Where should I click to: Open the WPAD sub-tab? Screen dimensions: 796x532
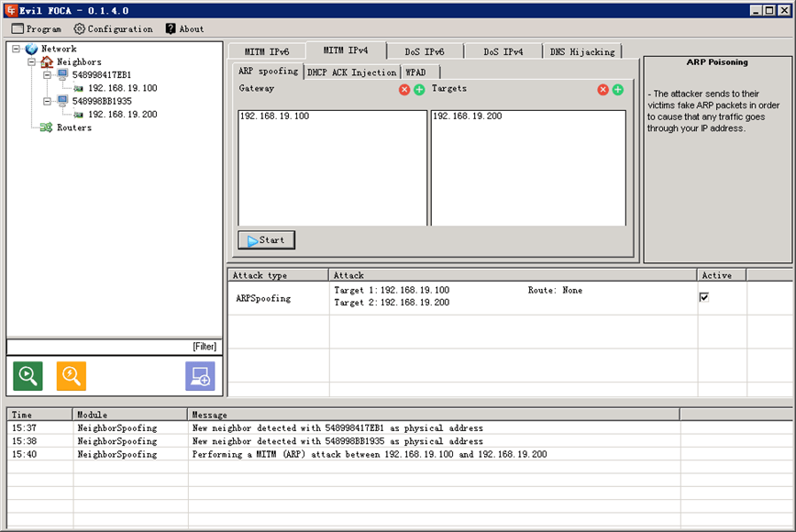(420, 72)
